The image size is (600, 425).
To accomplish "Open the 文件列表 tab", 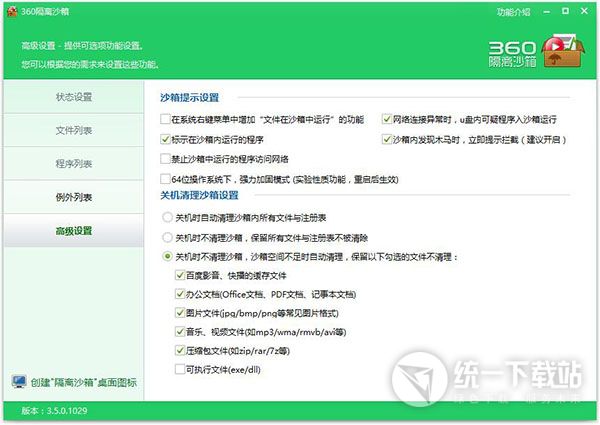I will tap(73, 130).
